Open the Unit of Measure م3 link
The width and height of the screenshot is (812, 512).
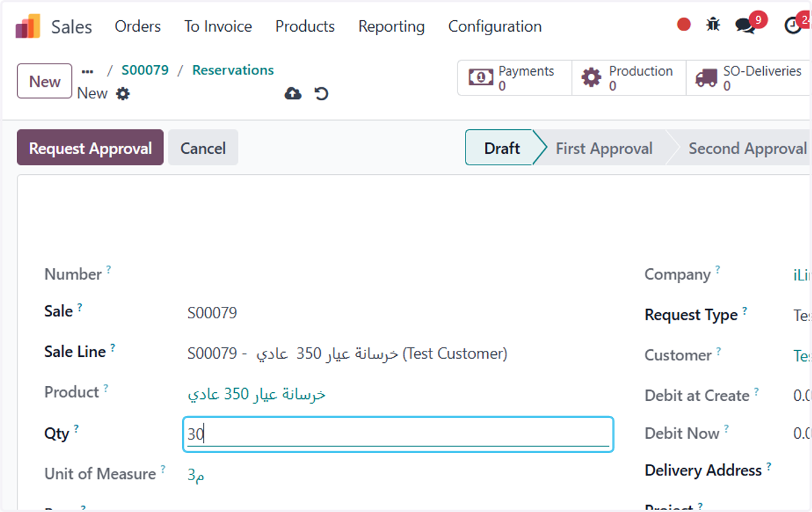(x=196, y=475)
